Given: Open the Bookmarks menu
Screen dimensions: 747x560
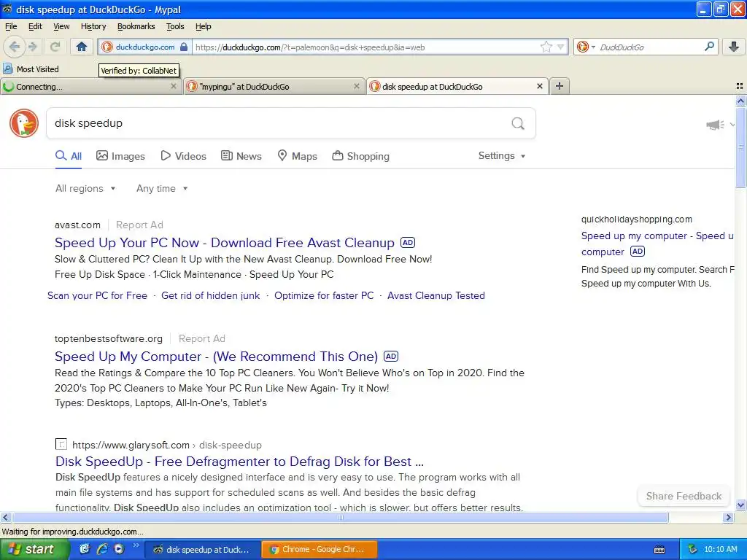Looking at the screenshot, I should point(136,26).
